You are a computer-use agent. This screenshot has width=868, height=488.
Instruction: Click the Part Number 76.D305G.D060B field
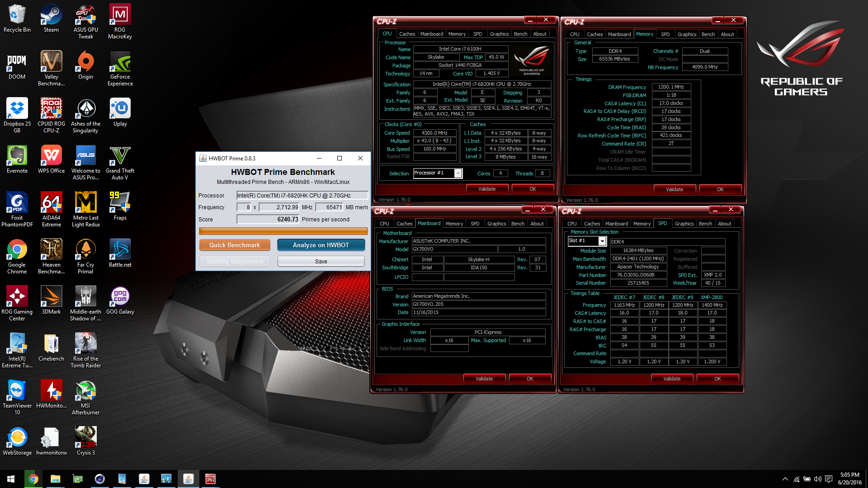638,275
